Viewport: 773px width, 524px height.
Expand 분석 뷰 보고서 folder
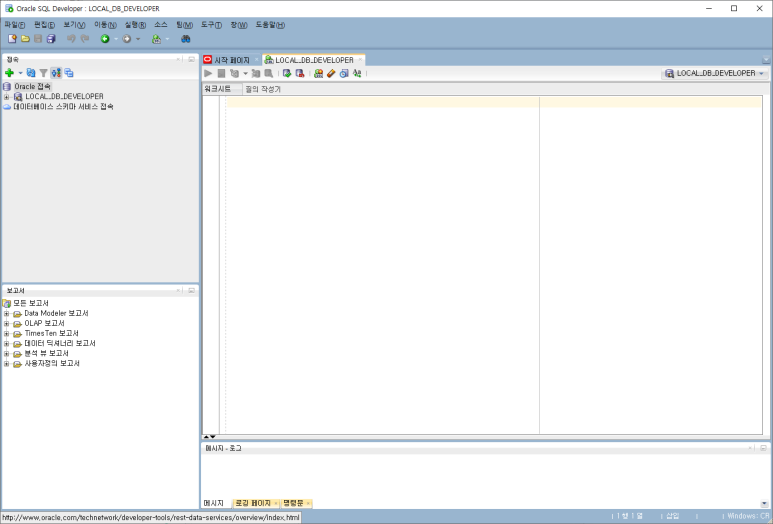click(6, 354)
